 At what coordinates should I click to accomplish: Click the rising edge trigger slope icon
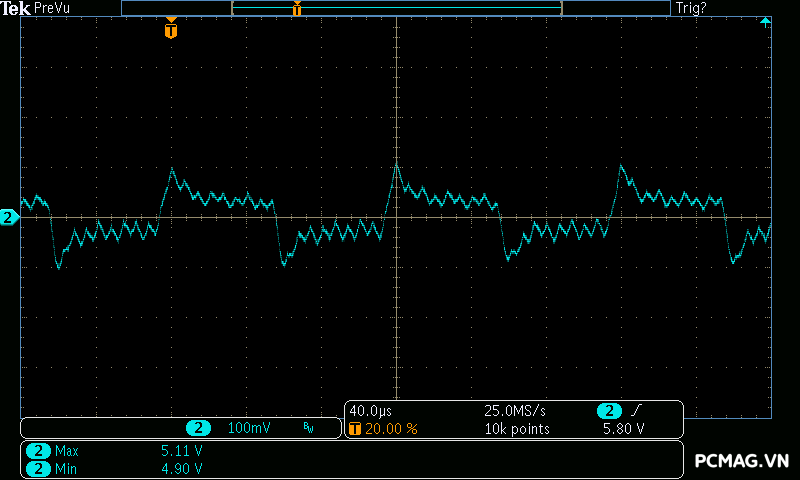pyautogui.click(x=636, y=411)
